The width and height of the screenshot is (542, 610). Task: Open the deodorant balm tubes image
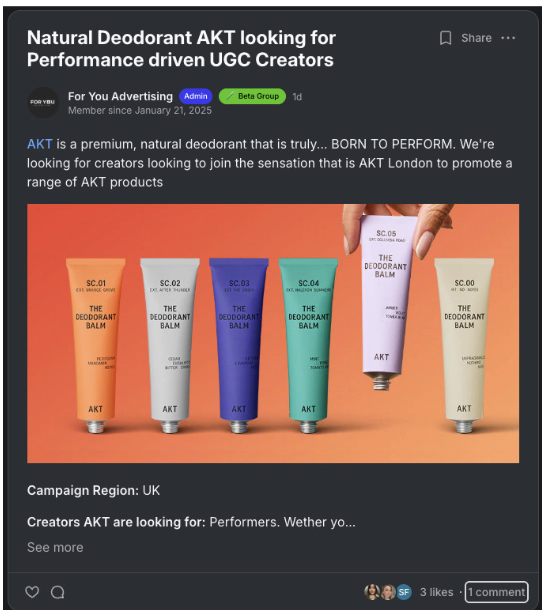click(x=273, y=333)
